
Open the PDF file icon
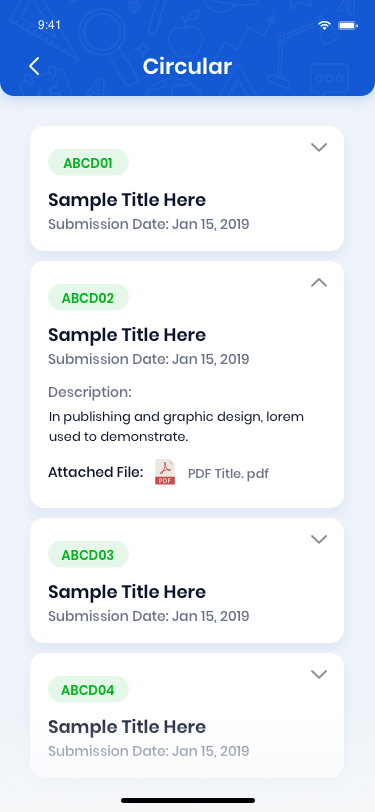[165, 472]
